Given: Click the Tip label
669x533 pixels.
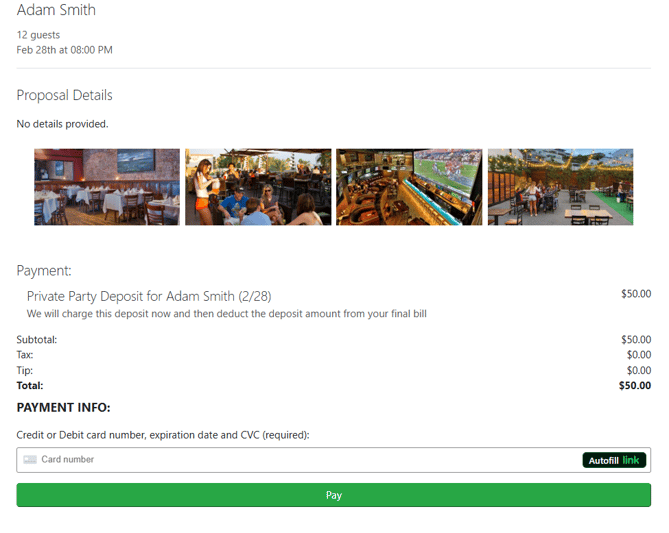Looking at the screenshot, I should pyautogui.click(x=25, y=370).
